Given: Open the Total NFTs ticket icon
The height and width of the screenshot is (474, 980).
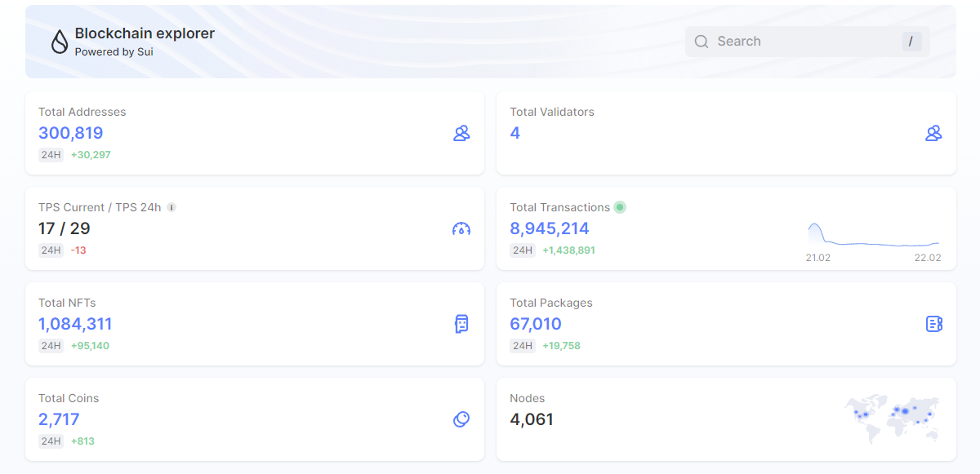Looking at the screenshot, I should (461, 324).
